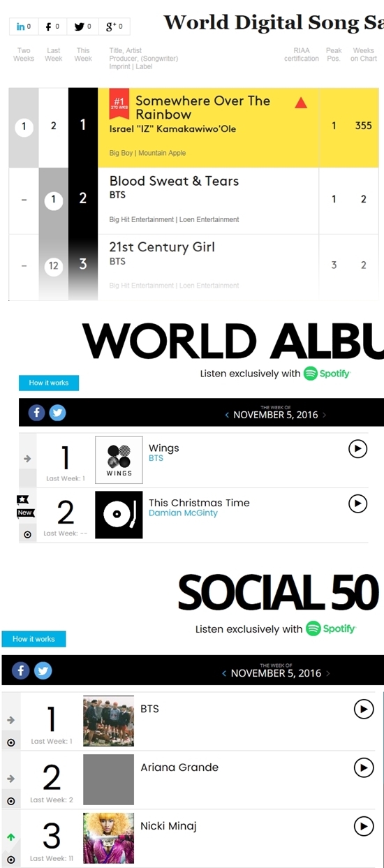Viewport: 384px width, 868px height.
Task: Open How it works for Social 50
Action: 34,639
